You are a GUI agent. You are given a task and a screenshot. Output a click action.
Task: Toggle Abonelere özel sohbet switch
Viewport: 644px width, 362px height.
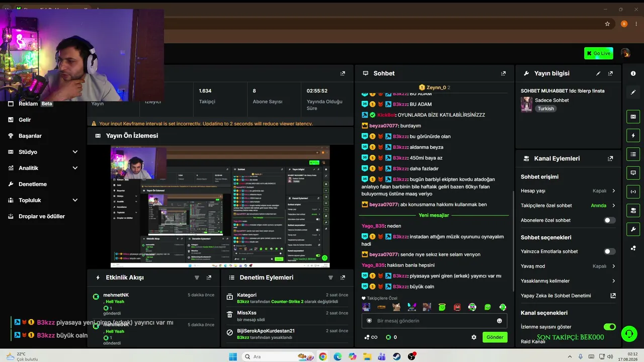[609, 220]
